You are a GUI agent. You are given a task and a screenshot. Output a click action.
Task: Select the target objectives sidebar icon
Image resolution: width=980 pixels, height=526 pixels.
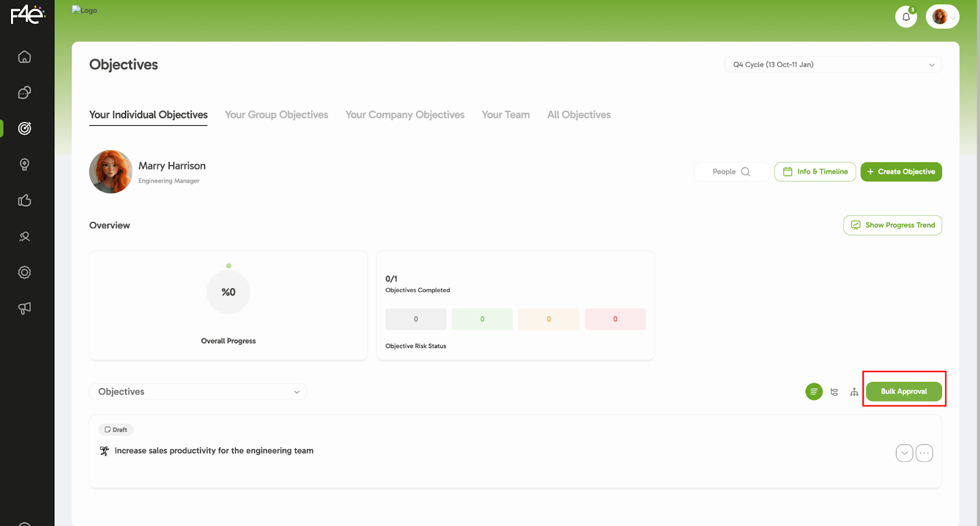pos(24,128)
